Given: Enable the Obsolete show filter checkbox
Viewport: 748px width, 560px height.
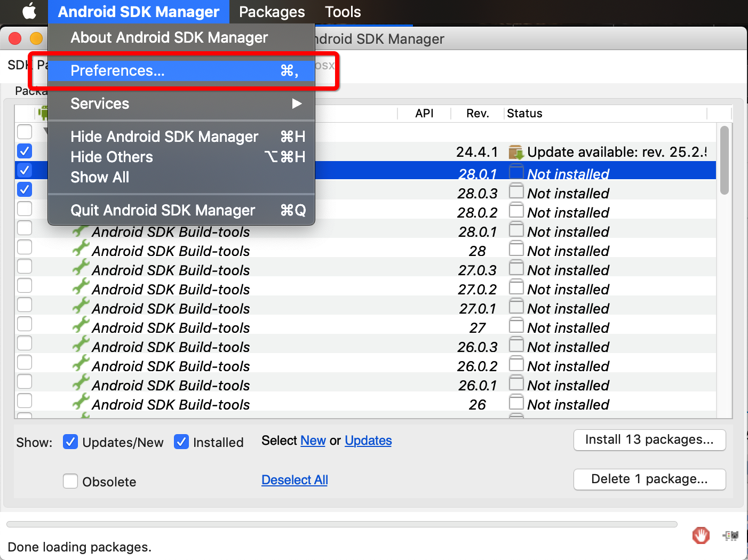Looking at the screenshot, I should (70, 481).
